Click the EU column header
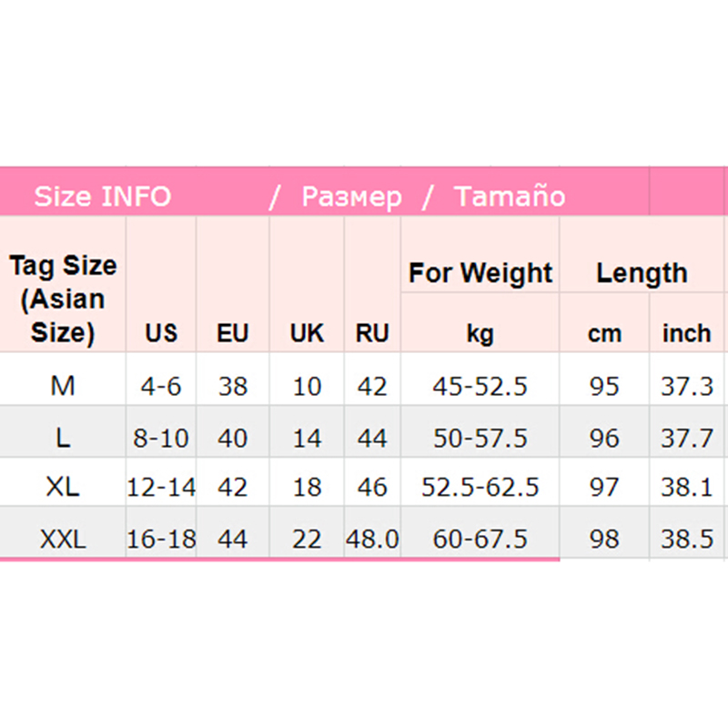 coord(233,334)
